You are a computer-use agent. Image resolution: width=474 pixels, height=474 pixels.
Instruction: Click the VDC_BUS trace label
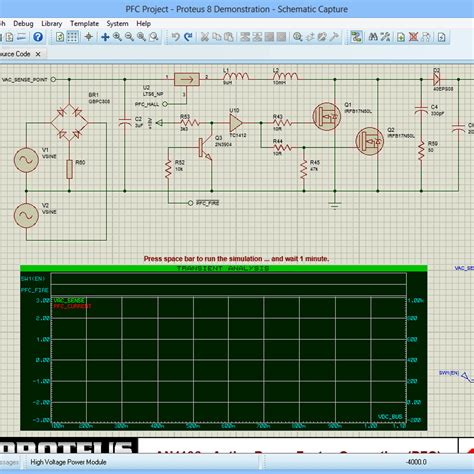pos(390,416)
